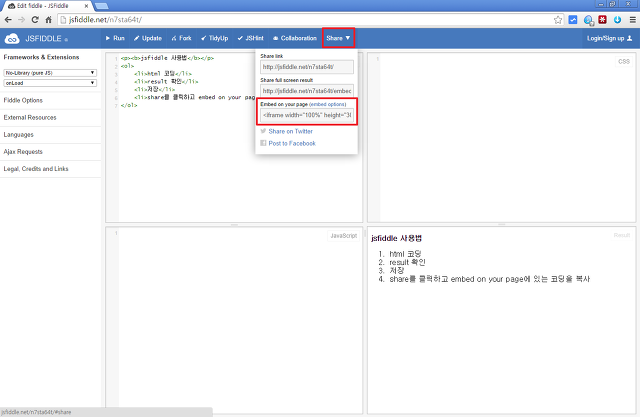Run JSHint on the code
The width and height of the screenshot is (640, 417).
(x=251, y=38)
